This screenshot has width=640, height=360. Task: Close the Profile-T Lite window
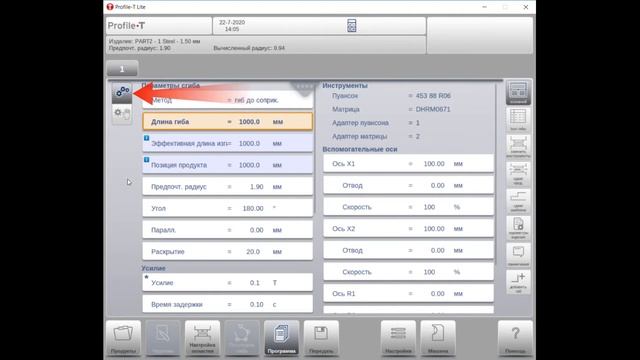pyautogui.click(x=526, y=7)
